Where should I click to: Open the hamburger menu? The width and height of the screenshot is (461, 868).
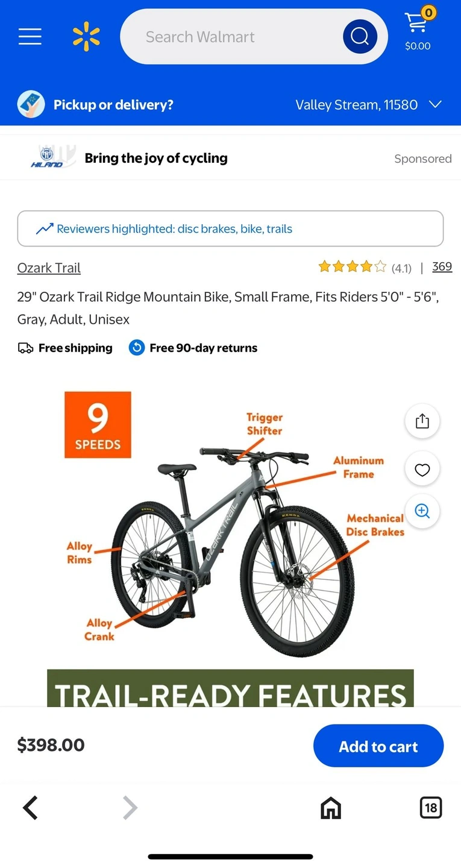[x=30, y=37]
